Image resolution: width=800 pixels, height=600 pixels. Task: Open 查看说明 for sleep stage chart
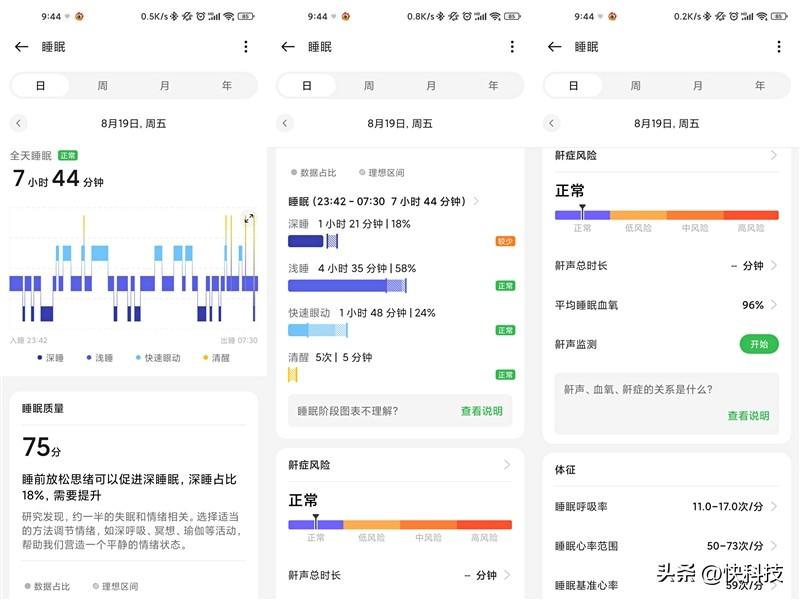point(481,411)
